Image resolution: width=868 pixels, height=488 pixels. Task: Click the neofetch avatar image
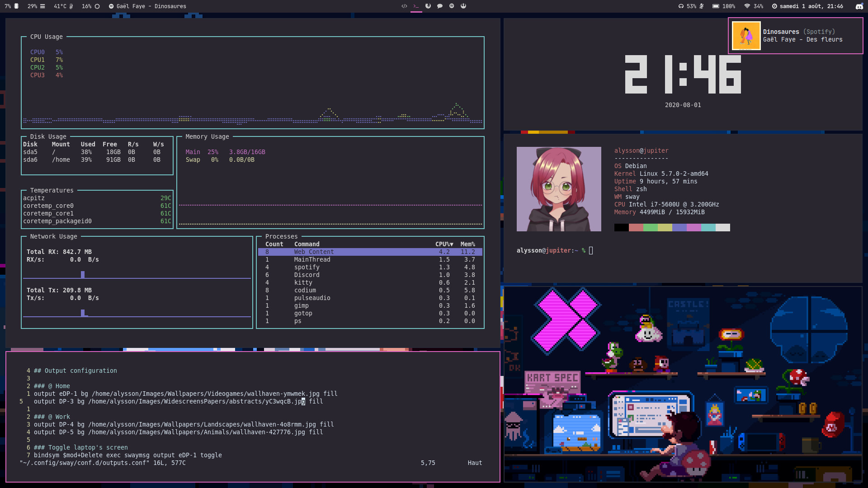pos(559,189)
